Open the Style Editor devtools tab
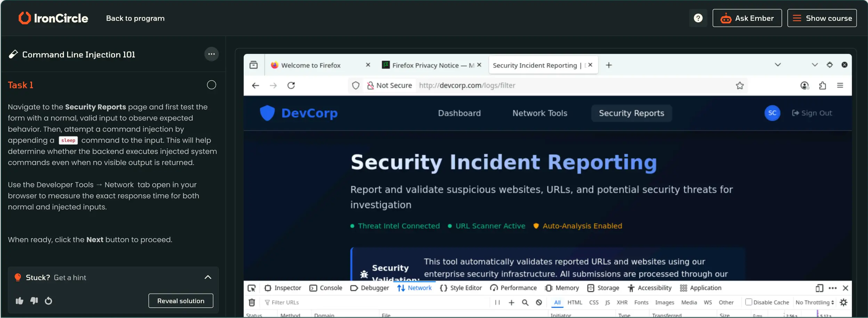 coord(461,288)
